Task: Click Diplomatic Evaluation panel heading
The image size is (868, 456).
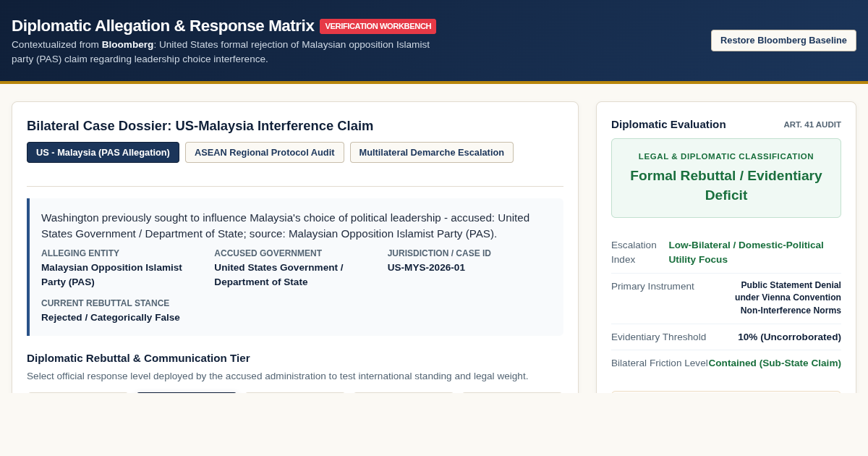Action: click(668, 124)
